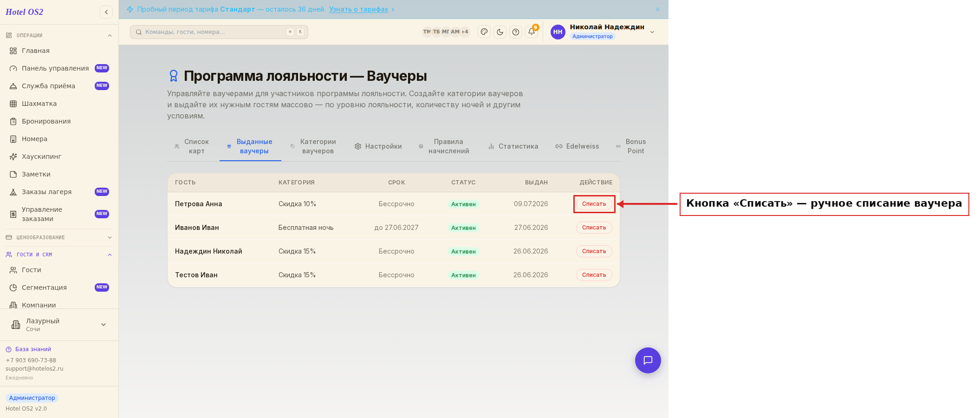Click the TM user avatar
980x418 pixels.
(x=427, y=32)
